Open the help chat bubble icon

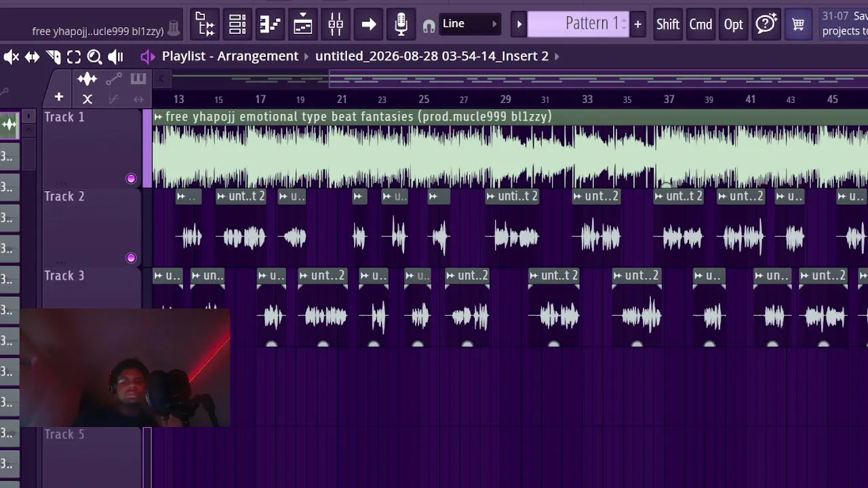[x=766, y=24]
